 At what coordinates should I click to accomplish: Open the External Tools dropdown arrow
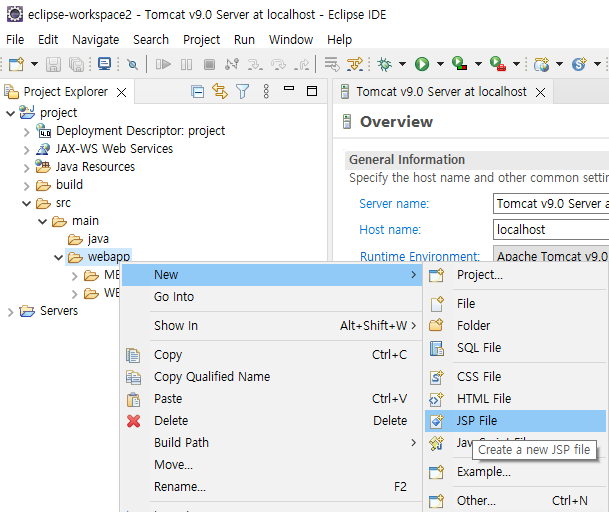pyautogui.click(x=516, y=64)
